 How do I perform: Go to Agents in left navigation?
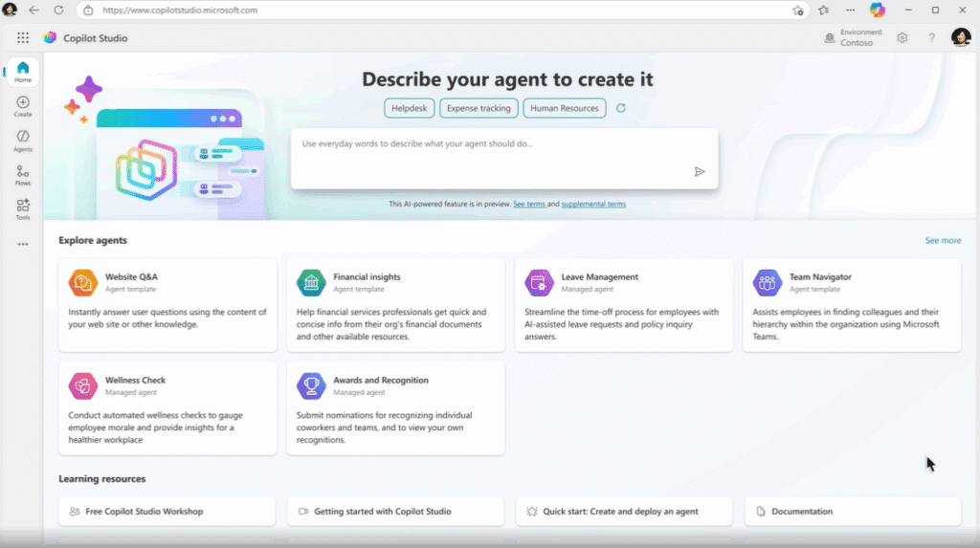pos(23,141)
